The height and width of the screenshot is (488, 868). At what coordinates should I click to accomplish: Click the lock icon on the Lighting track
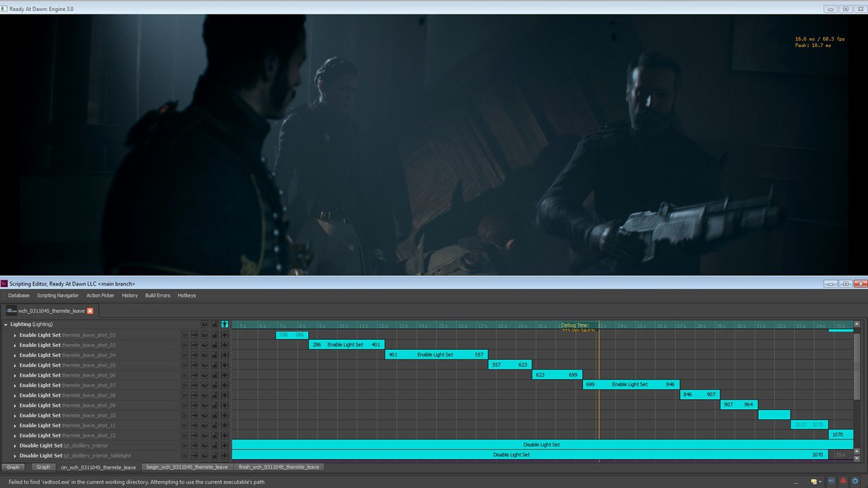pyautogui.click(x=214, y=325)
